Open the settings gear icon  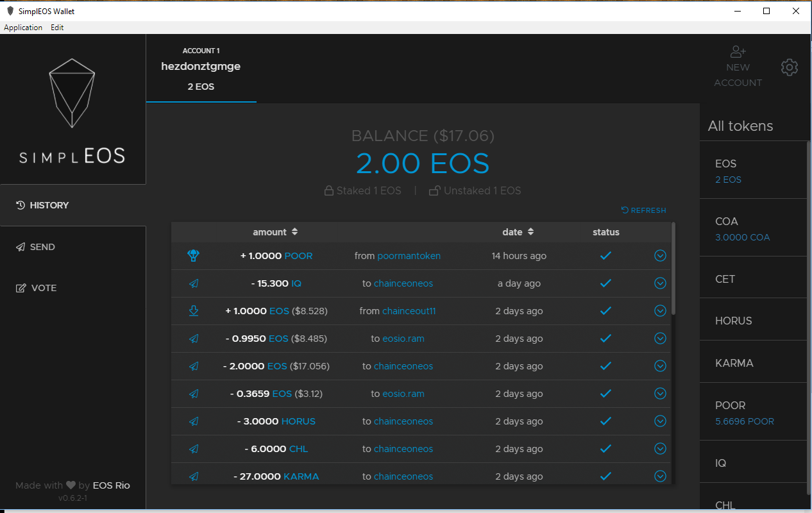[x=790, y=67]
